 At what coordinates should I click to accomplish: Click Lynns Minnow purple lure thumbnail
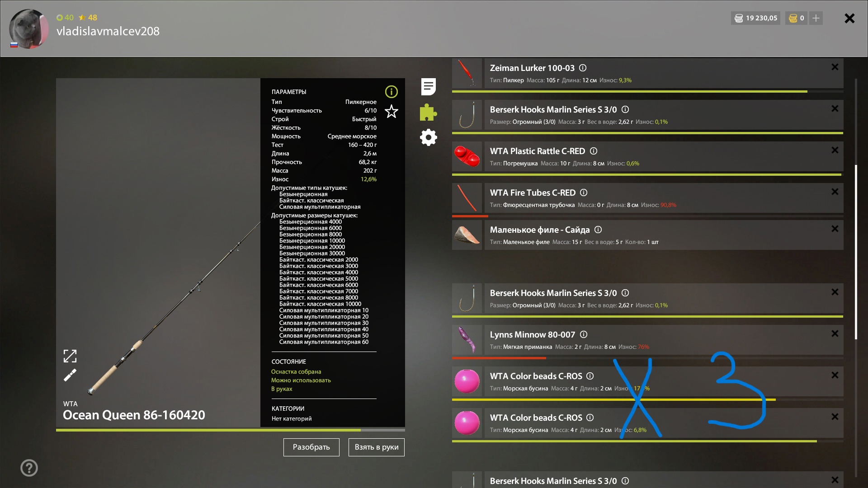point(467,340)
